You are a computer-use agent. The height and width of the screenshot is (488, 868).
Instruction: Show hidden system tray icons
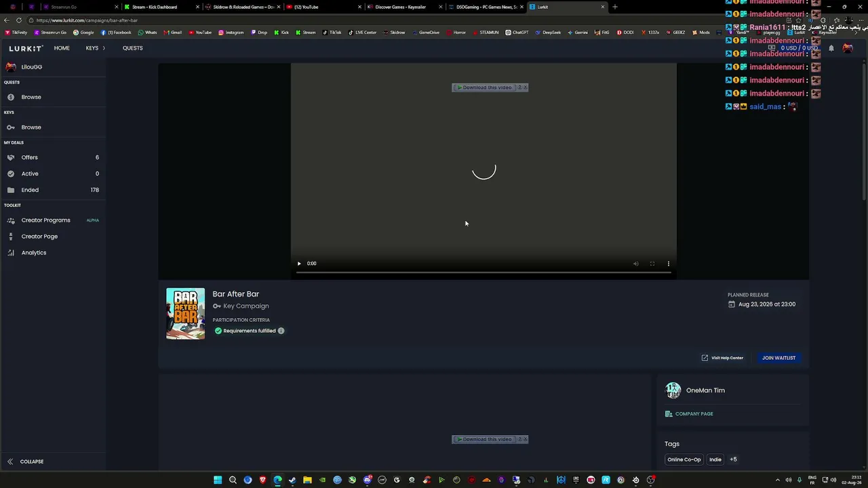coord(778,480)
